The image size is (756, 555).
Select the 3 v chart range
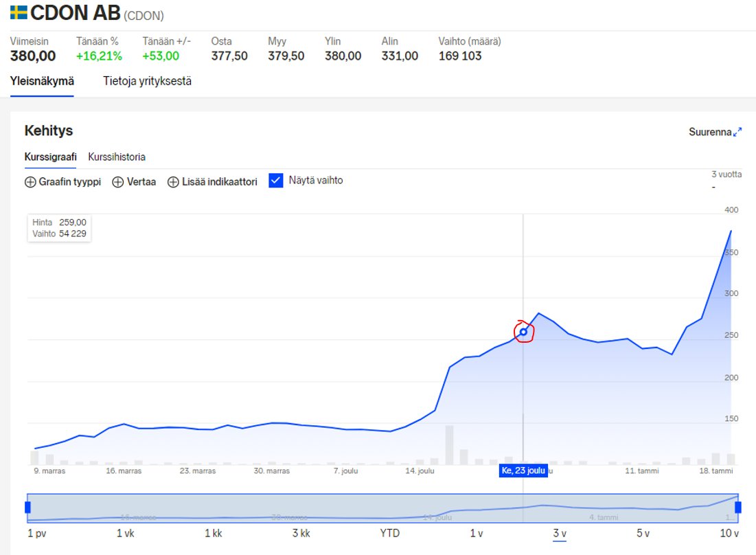coord(560,533)
